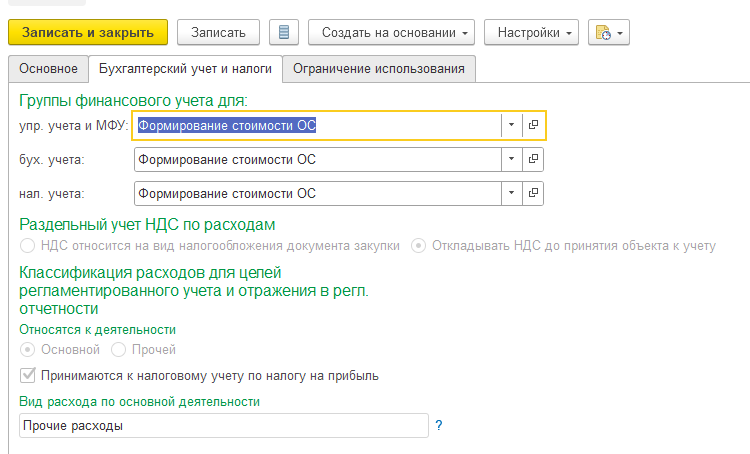Expand the нал. учета dropdown arrow
The height and width of the screenshot is (454, 750).
pyautogui.click(x=511, y=193)
